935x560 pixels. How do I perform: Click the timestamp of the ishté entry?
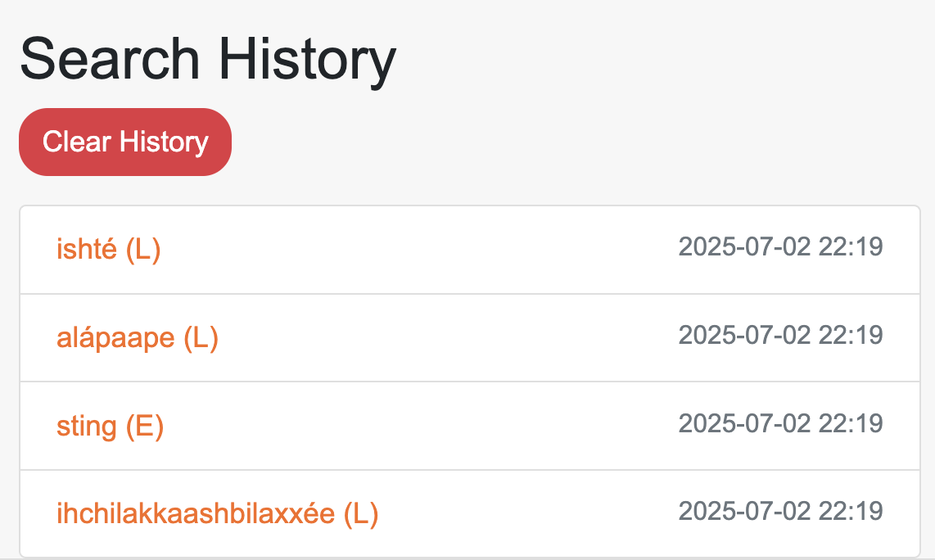780,247
